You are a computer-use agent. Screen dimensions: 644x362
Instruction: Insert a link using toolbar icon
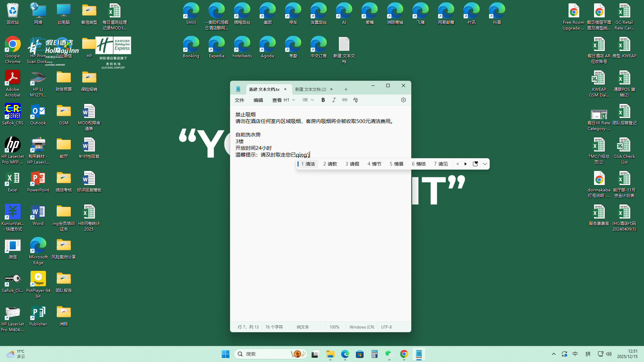tap(344, 100)
